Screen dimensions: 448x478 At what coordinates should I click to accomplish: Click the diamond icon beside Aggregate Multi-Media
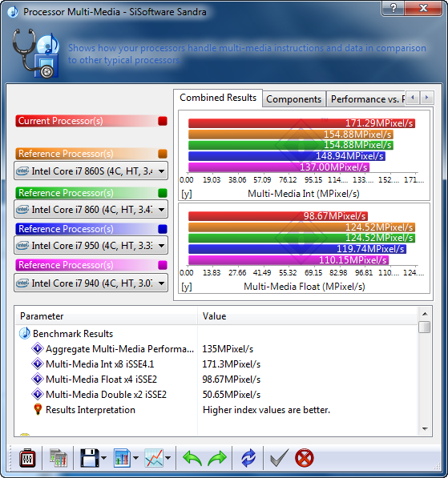click(x=38, y=348)
